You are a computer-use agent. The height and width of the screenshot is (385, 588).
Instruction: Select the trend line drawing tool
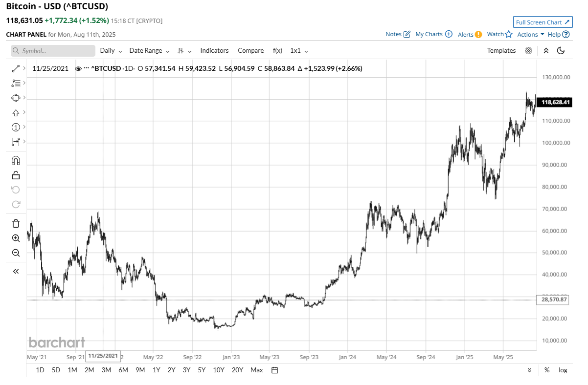click(16, 69)
